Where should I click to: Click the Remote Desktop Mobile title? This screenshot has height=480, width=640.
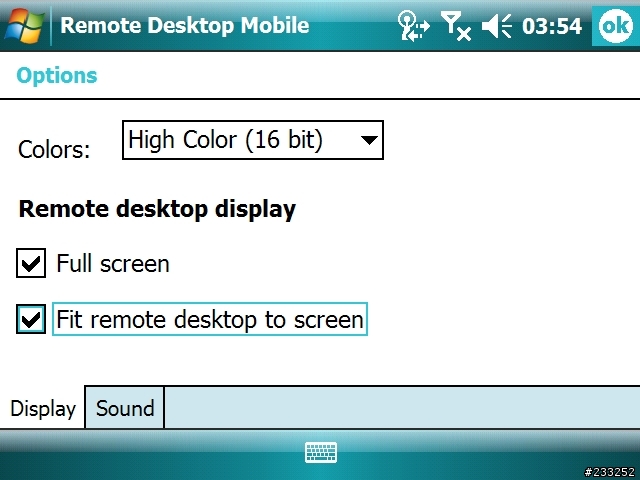tap(184, 25)
